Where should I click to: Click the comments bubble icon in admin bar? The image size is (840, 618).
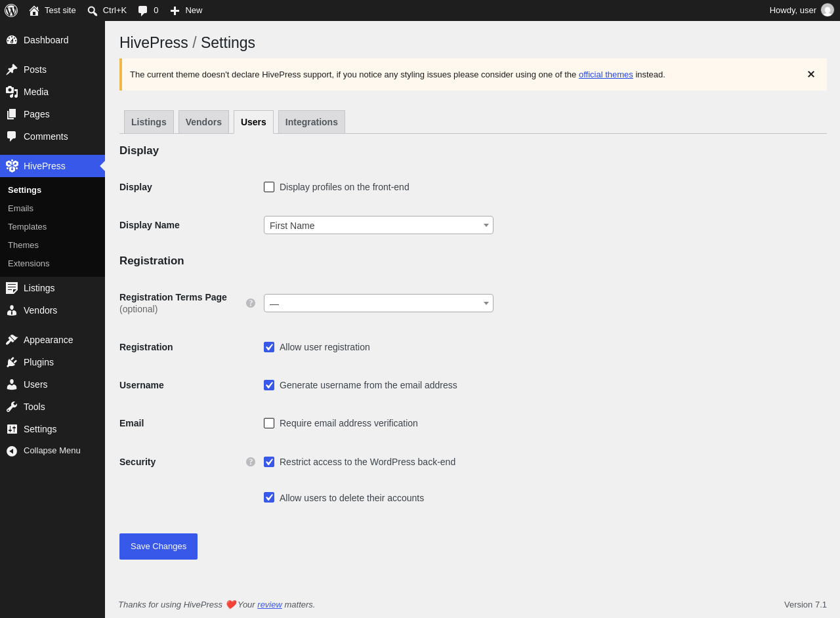point(142,10)
